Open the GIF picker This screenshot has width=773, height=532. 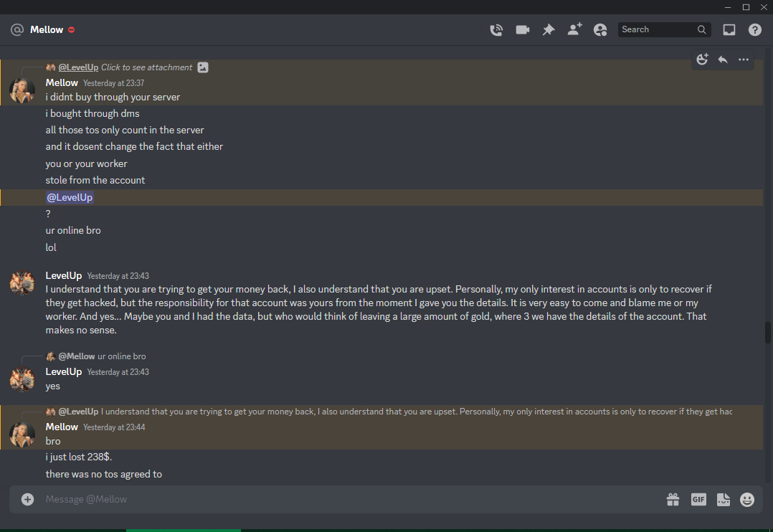point(698,500)
